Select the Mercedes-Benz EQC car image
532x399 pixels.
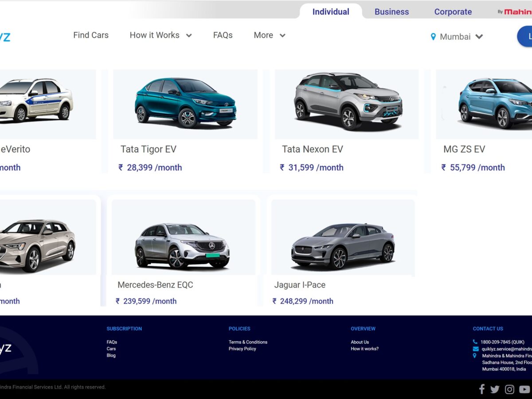point(184,237)
